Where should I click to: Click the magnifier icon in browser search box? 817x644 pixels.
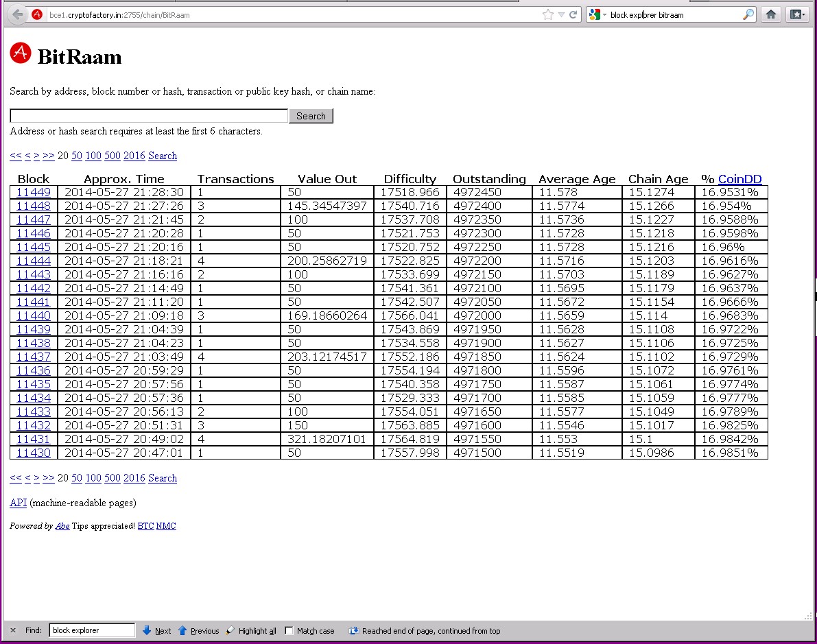point(748,14)
